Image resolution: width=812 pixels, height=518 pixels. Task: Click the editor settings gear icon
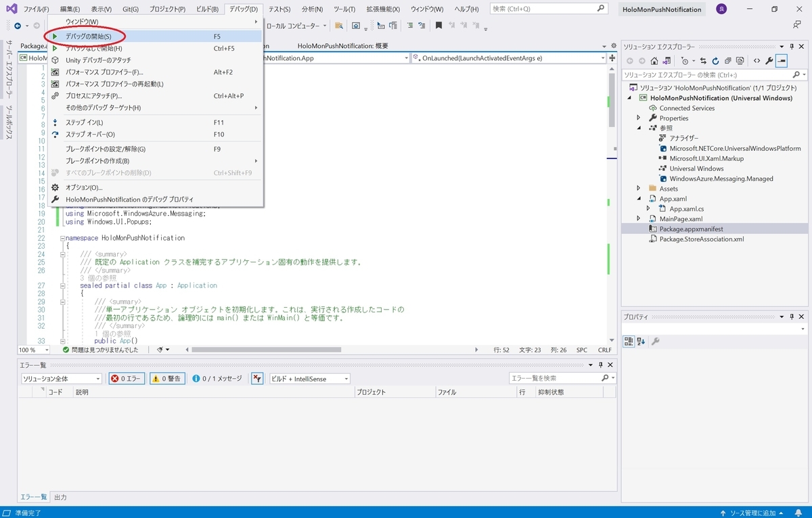point(614,46)
